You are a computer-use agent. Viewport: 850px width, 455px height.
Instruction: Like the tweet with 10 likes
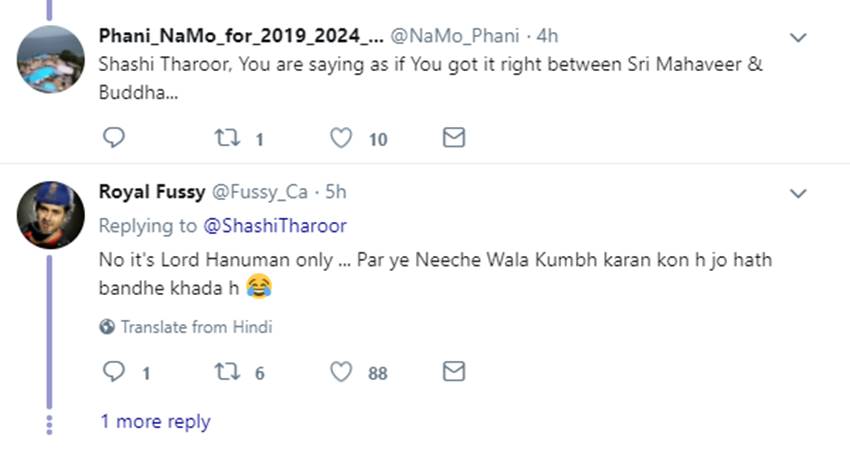coord(342,138)
